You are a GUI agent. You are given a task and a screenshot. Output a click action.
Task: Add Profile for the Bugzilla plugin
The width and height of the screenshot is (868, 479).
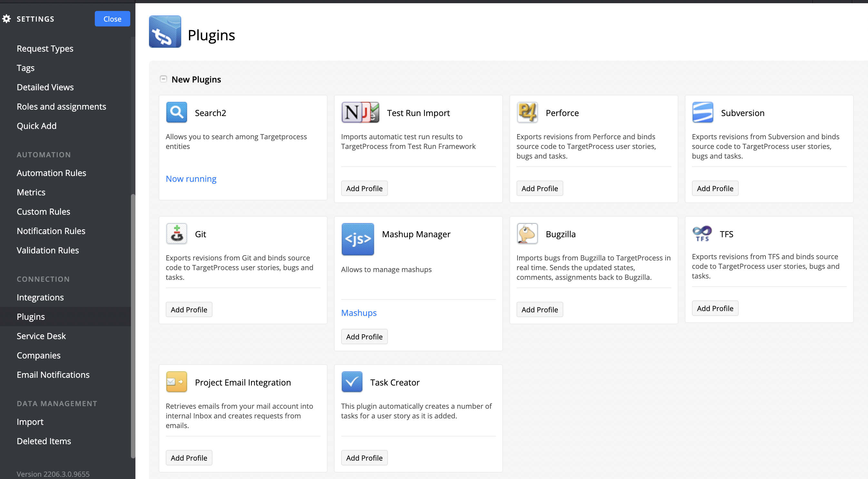point(539,309)
